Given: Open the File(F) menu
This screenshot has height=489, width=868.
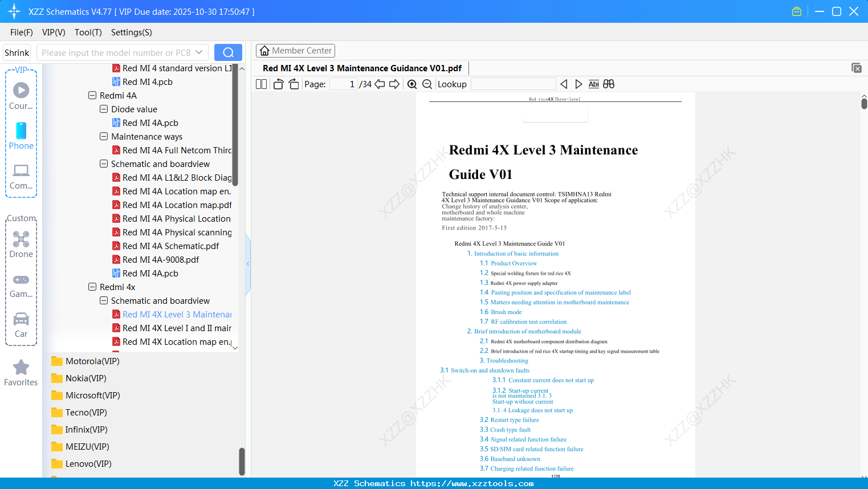Looking at the screenshot, I should click(x=22, y=32).
